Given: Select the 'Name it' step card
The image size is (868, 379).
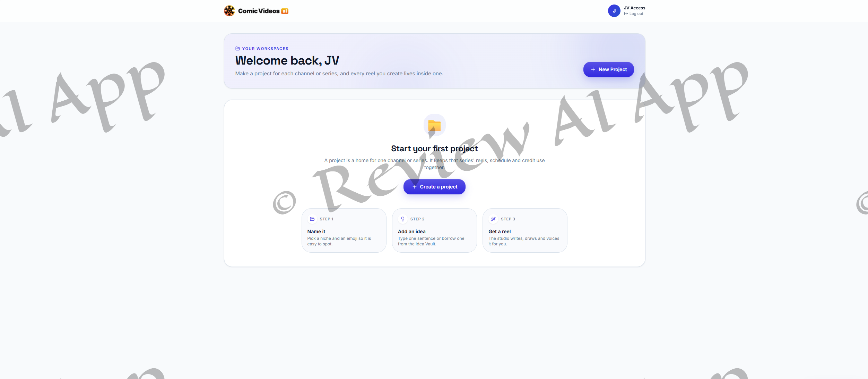Looking at the screenshot, I should tap(344, 230).
